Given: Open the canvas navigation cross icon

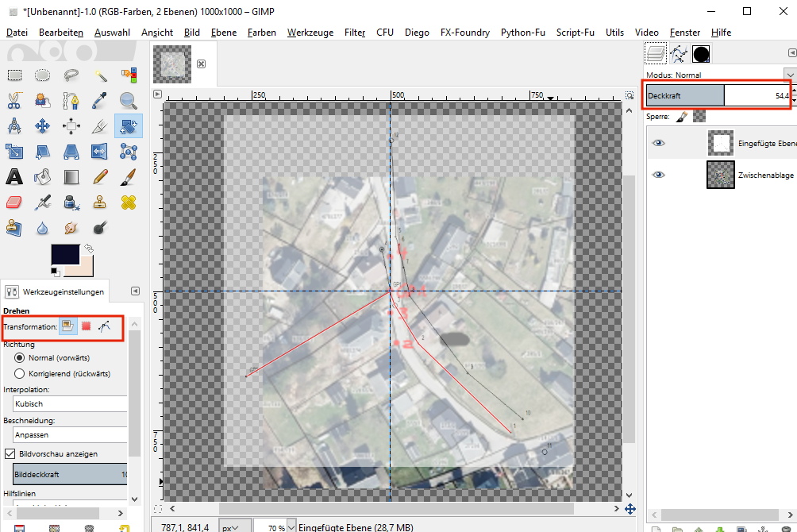Looking at the screenshot, I should click(x=630, y=509).
